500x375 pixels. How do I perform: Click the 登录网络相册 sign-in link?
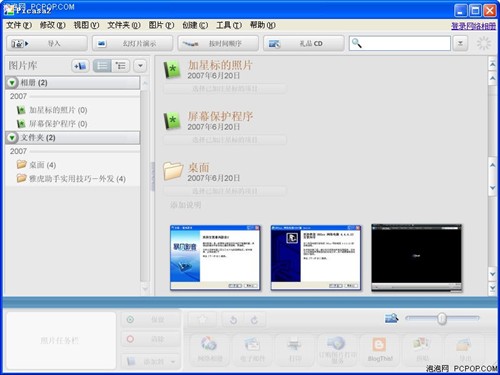473,26
